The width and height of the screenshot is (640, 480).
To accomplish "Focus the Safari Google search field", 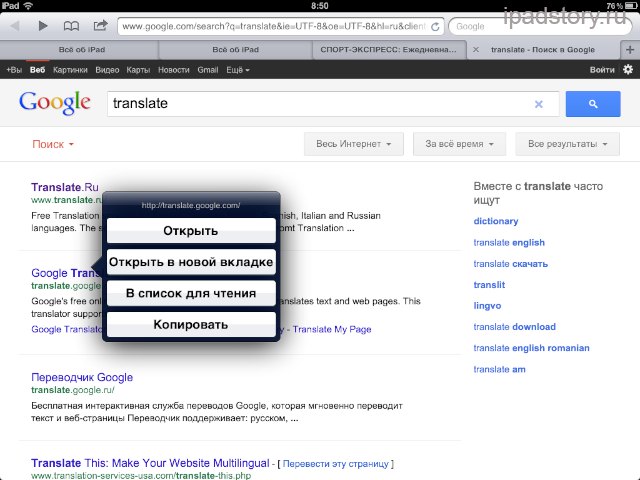I will click(x=539, y=27).
